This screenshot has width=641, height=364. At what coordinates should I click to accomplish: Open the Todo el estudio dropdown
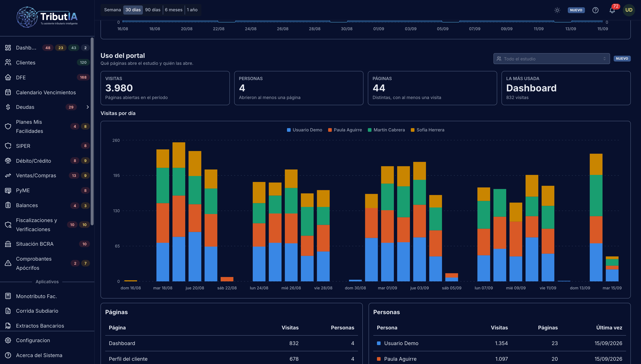tap(551, 58)
